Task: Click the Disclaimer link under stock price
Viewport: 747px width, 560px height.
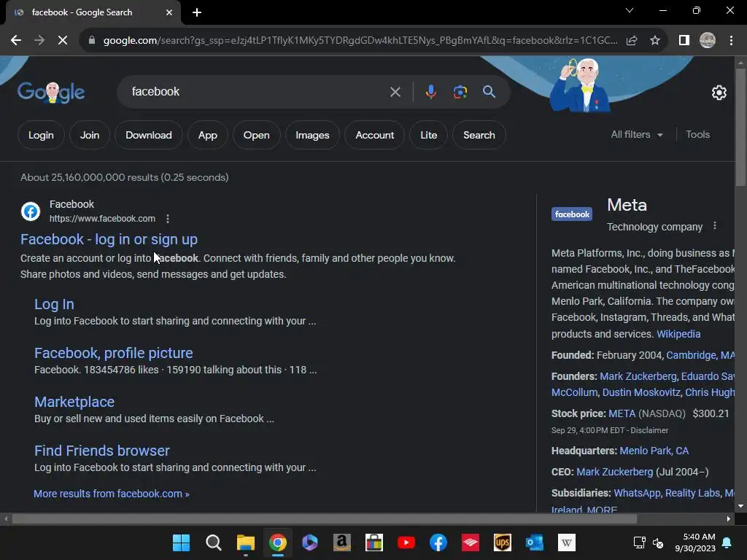Action: (x=649, y=430)
